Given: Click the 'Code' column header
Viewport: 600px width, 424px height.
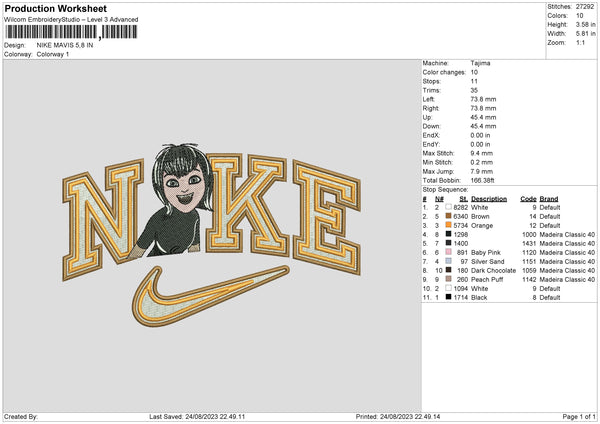Looking at the screenshot, I should click(x=528, y=199).
